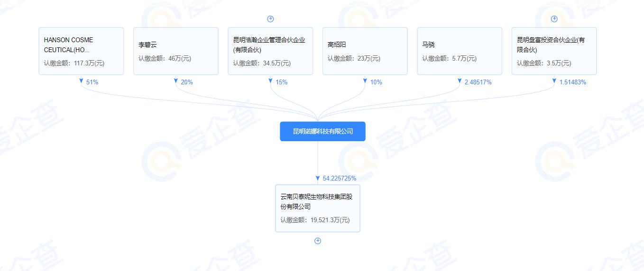Open shareholder card 高绍阳

(365, 51)
